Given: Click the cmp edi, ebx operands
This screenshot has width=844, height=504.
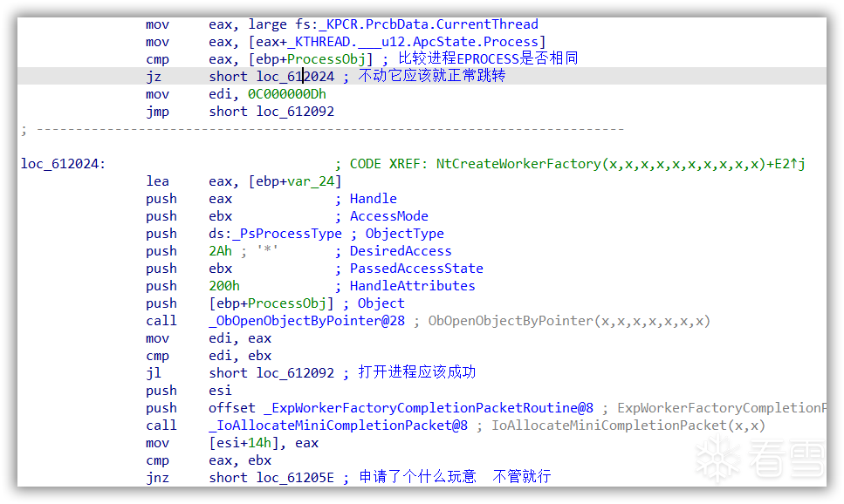Looking at the screenshot, I should 240,356.
